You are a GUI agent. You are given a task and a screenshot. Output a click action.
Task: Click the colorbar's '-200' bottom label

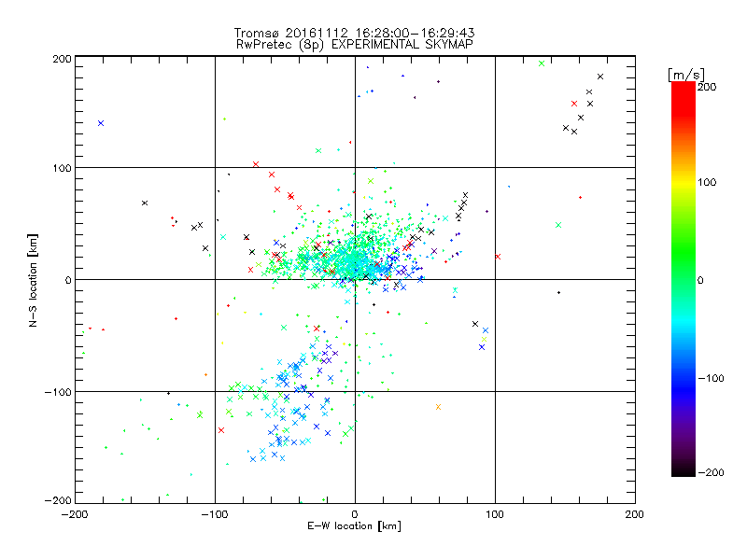tap(711, 473)
